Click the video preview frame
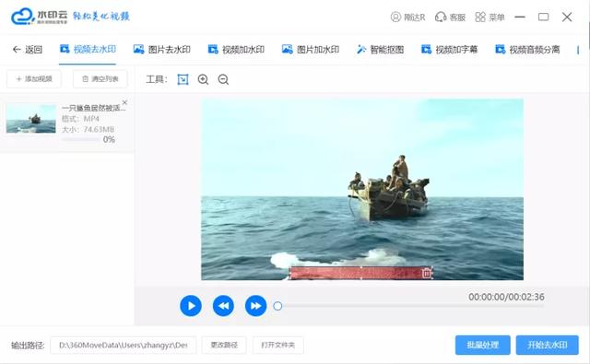Image resolution: width=590 pixels, height=364 pixels. point(362,189)
